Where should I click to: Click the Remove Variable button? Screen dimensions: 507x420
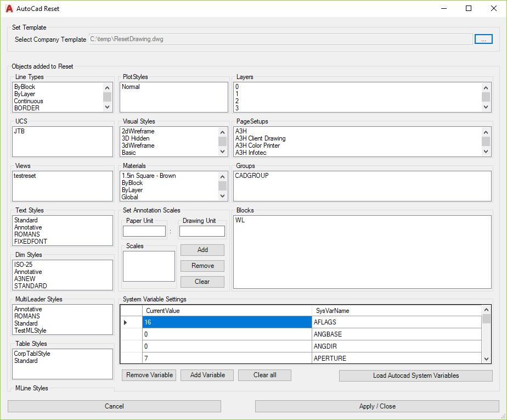[x=150, y=375]
